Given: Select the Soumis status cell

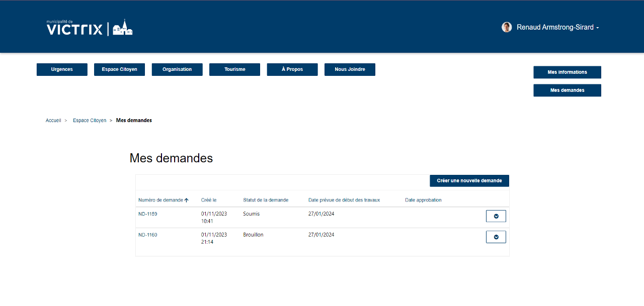Looking at the screenshot, I should 252,214.
